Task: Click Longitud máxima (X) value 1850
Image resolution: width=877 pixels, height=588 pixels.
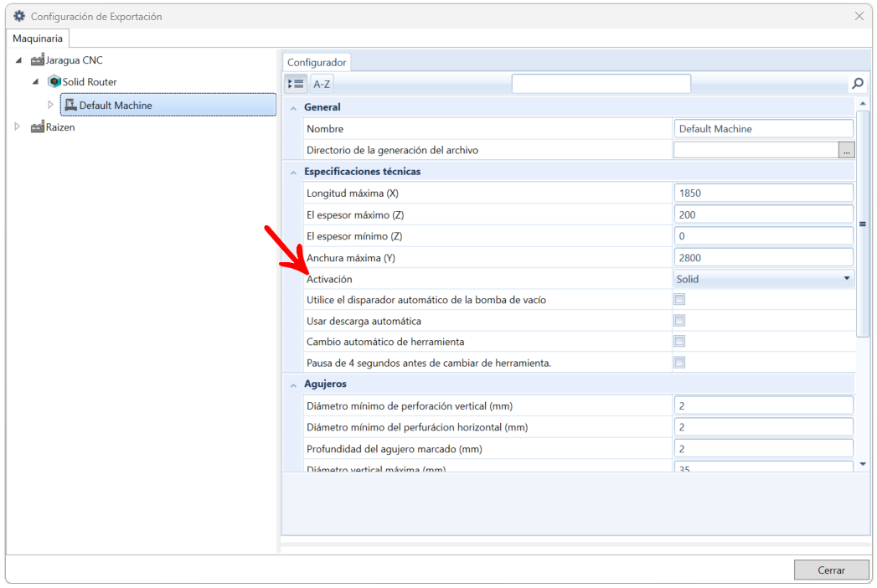Action: pos(763,193)
